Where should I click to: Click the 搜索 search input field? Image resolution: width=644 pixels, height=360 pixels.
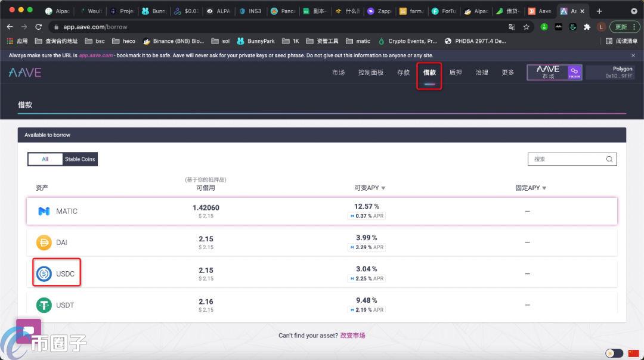(572, 159)
